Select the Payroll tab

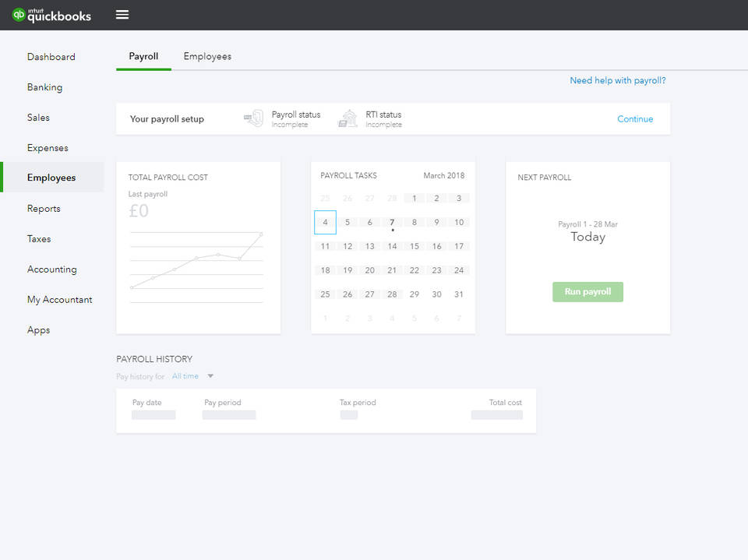point(143,56)
